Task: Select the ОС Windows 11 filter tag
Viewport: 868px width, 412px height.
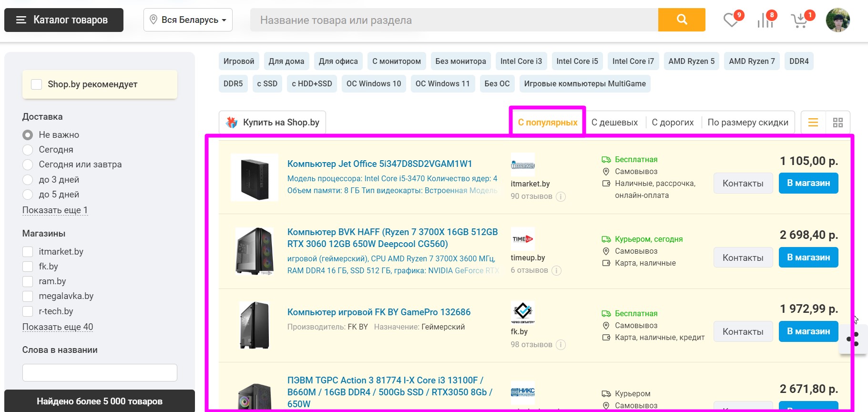Action: click(442, 83)
